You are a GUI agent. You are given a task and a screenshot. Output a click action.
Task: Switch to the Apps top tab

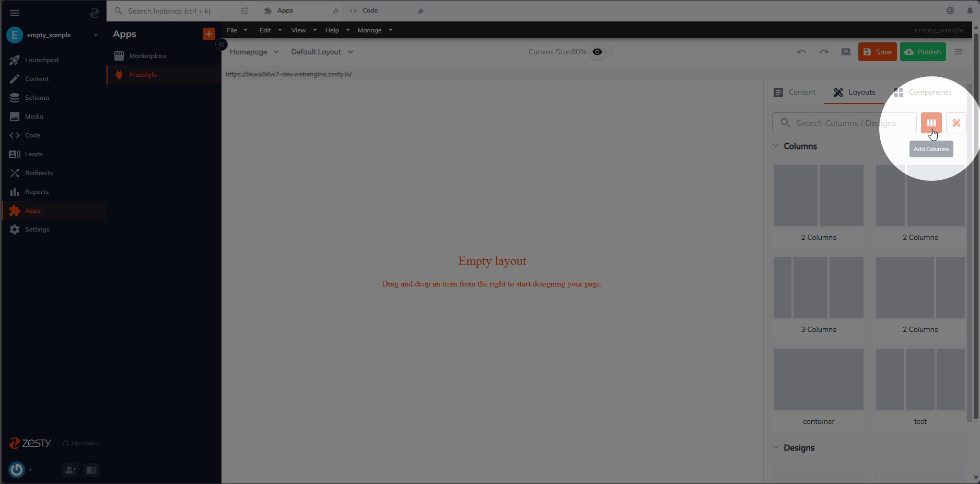[299, 10]
